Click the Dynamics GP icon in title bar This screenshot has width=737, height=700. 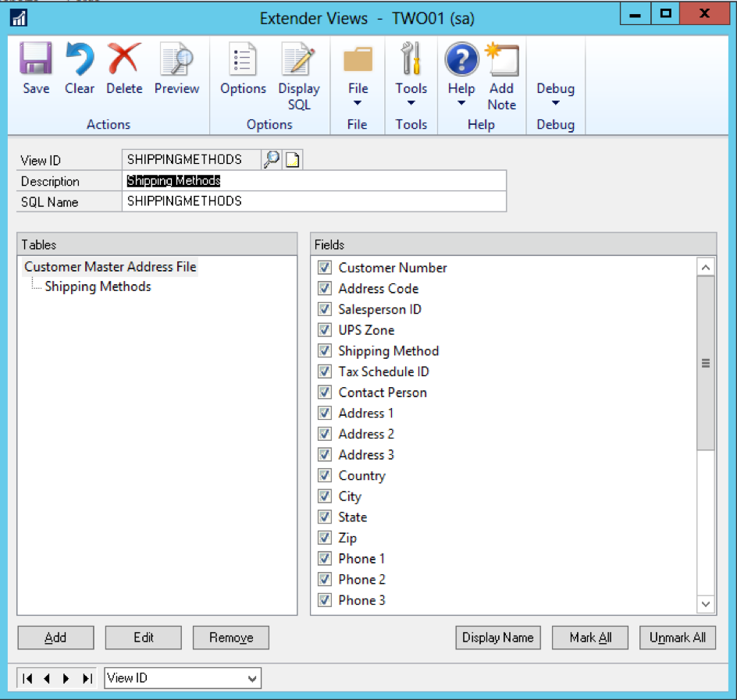click(x=19, y=18)
